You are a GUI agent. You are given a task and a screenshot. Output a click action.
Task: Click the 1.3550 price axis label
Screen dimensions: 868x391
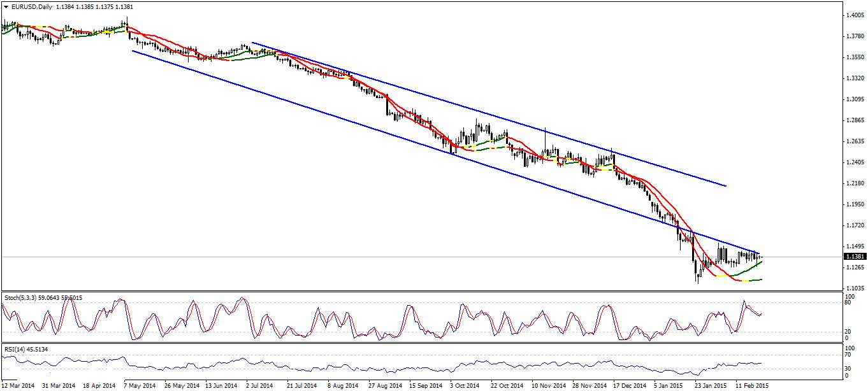click(854, 57)
